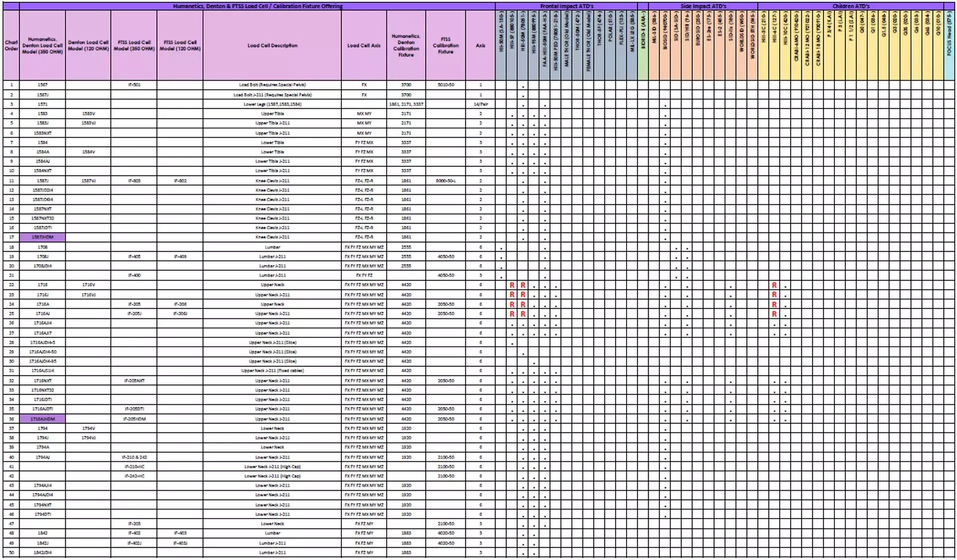Click the 'Side Impact ATD's' group header
Screen dimensions: 957x560
tap(703, 6)
